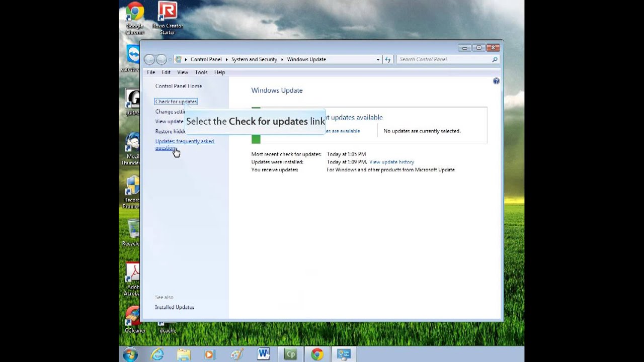Open the Record Problem desktop shortcut
The image size is (644, 362).
(x=132, y=192)
